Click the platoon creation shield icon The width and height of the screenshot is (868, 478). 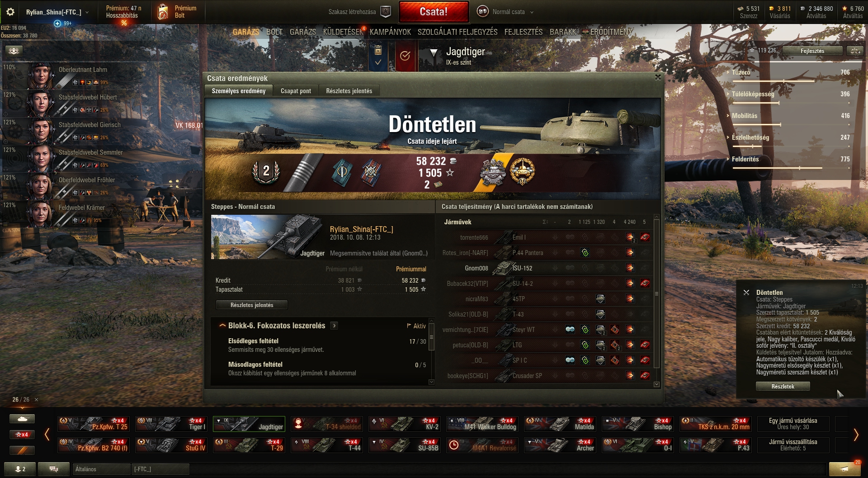[x=386, y=12]
